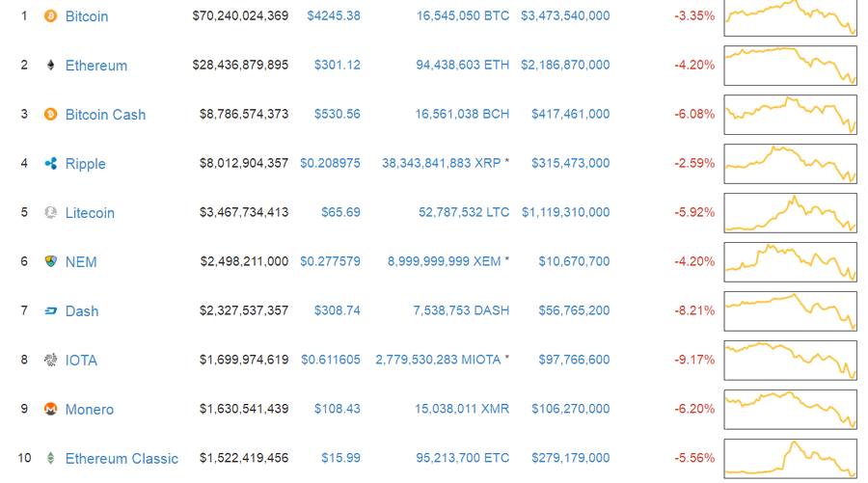Screen dimensions: 868x483
Task: Open the Ethereum price $301.12 link
Action: click(x=338, y=66)
